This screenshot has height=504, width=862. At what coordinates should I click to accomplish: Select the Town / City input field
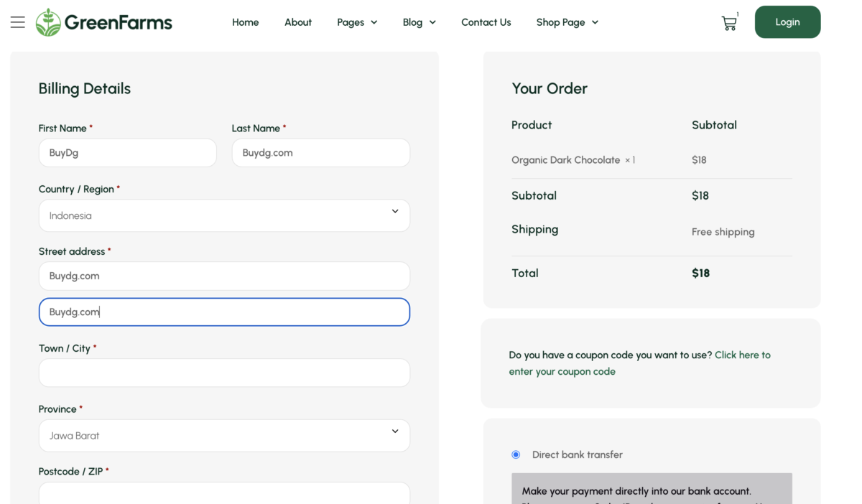224,373
